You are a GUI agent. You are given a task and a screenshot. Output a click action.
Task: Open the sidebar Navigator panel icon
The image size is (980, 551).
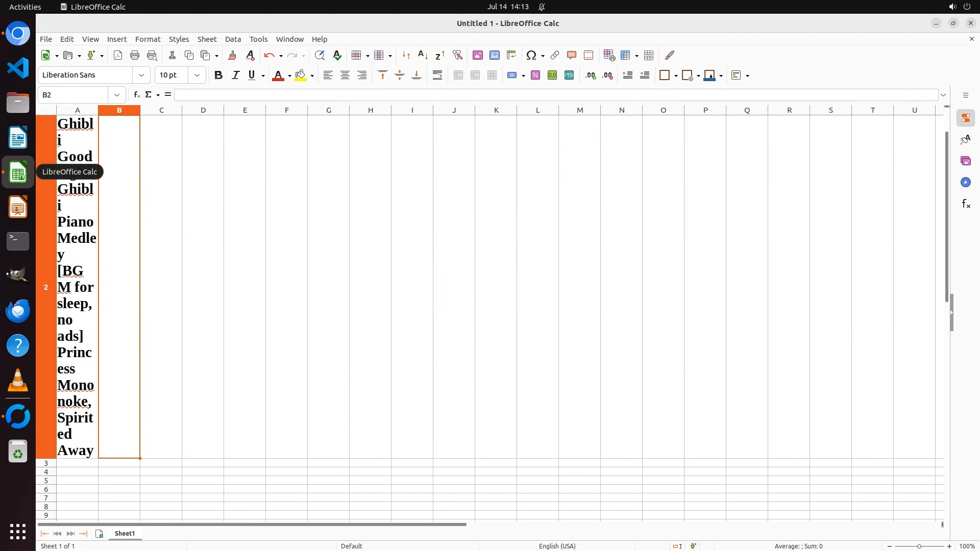[x=966, y=183]
